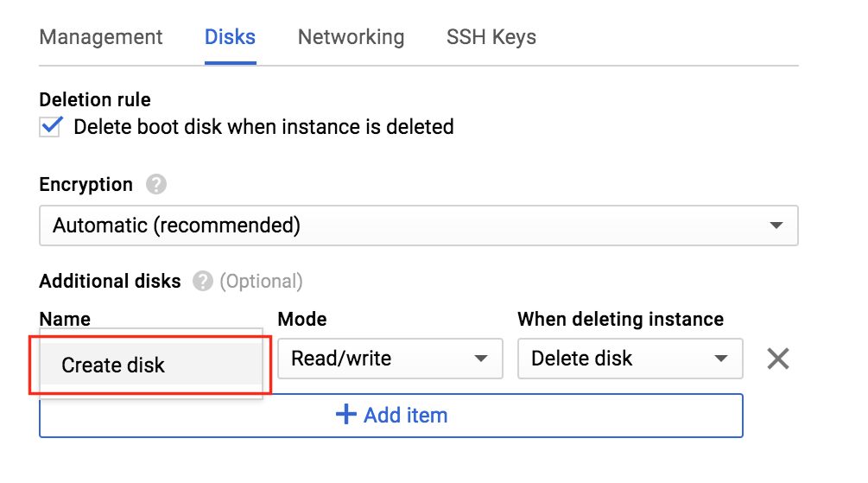Click the blue checkmark box under Deletion rule
This screenshot has height=483, width=868.
click(x=50, y=127)
